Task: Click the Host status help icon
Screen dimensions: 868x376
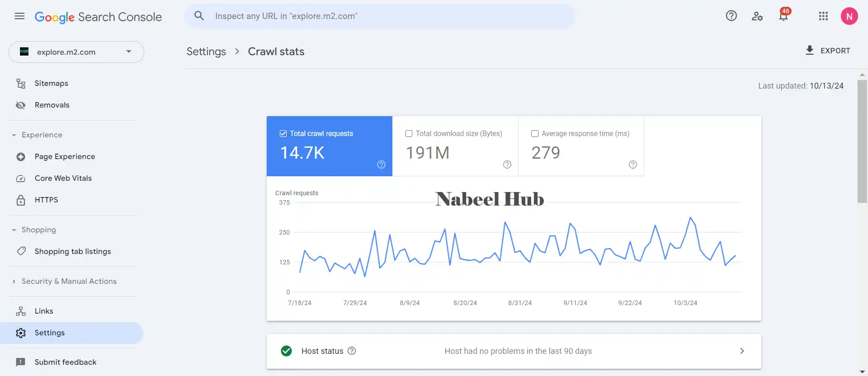Action: [x=352, y=351]
